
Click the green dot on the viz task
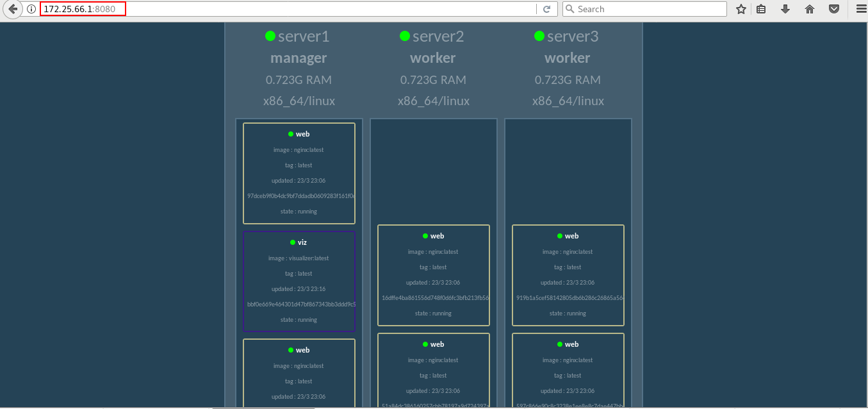click(293, 242)
